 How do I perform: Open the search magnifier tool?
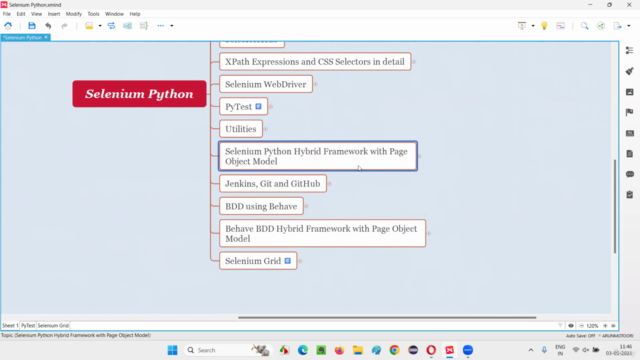[x=584, y=26]
